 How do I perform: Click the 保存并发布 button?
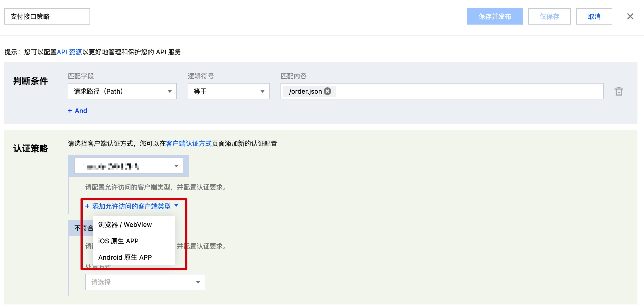click(x=495, y=16)
